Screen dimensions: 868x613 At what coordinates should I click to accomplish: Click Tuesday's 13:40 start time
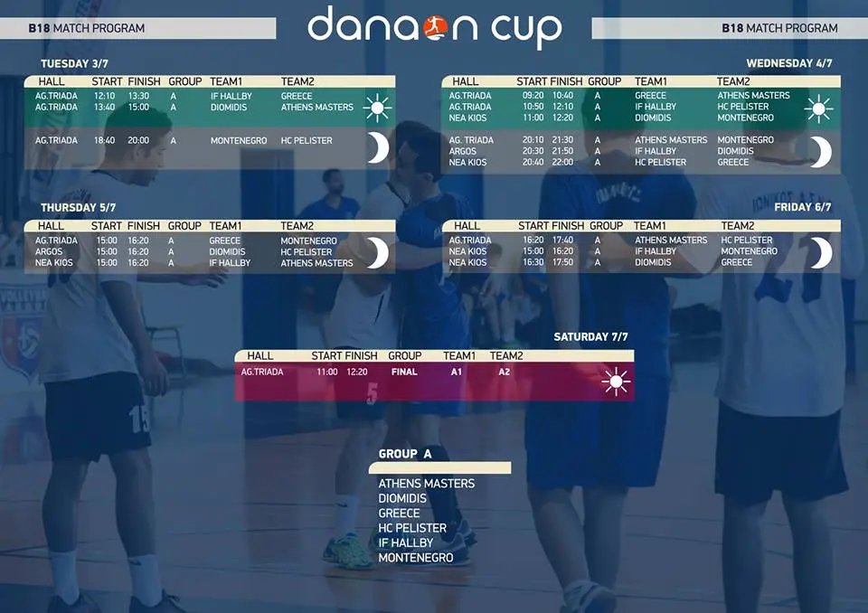[x=104, y=107]
